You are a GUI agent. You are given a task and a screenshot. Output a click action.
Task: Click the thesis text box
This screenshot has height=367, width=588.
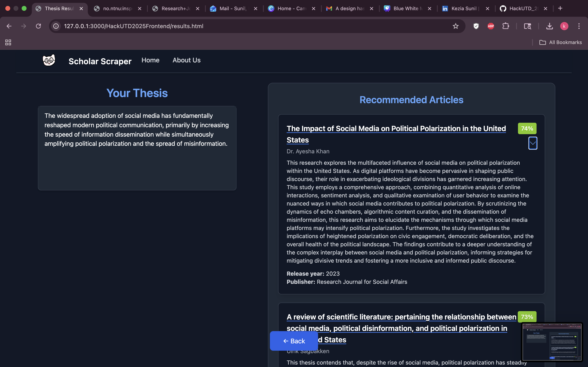[137, 148]
